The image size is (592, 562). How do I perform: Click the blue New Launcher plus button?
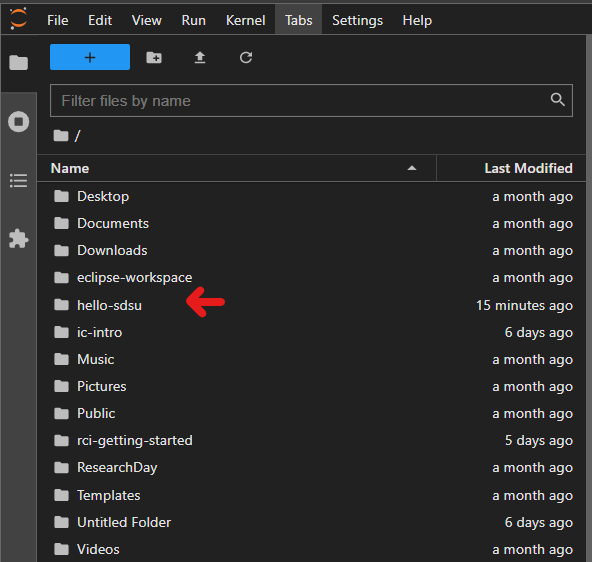pos(90,57)
